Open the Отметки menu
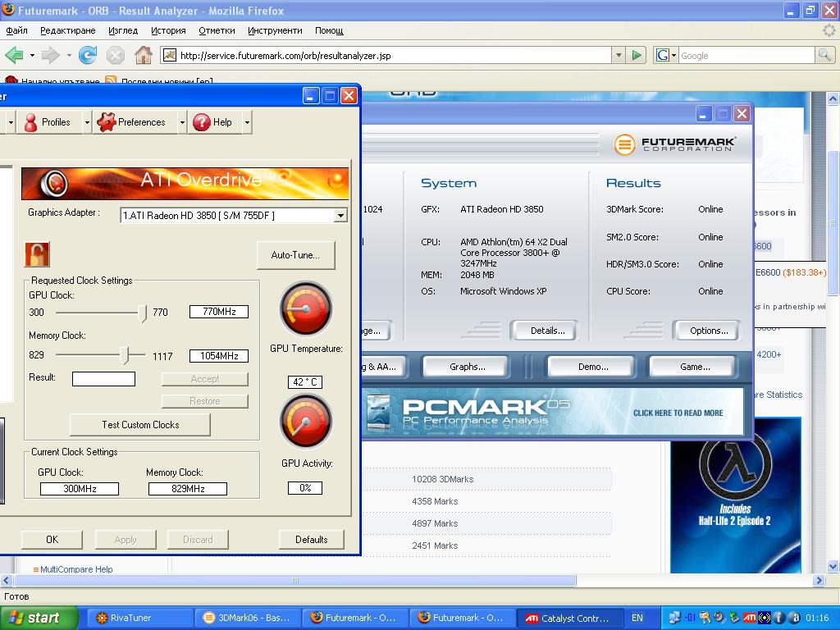Screen dimensions: 840x630 point(217,30)
